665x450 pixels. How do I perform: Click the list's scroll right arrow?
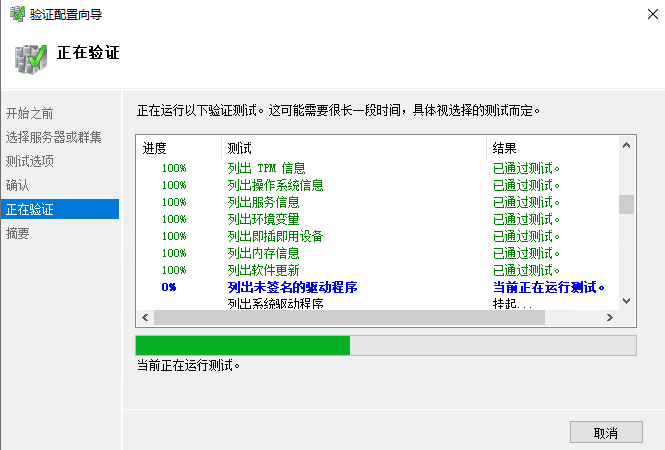coord(609,317)
